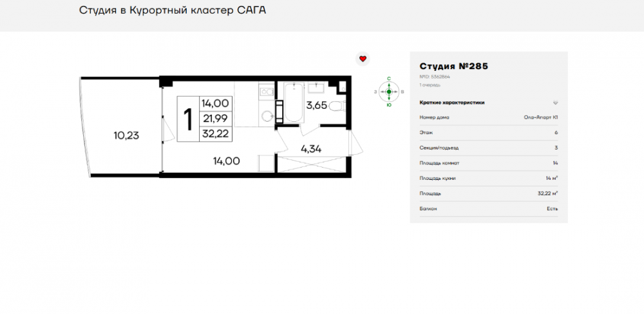The image size is (644, 314).
Task: Click the Площадь кухни row
Action: [x=488, y=178]
